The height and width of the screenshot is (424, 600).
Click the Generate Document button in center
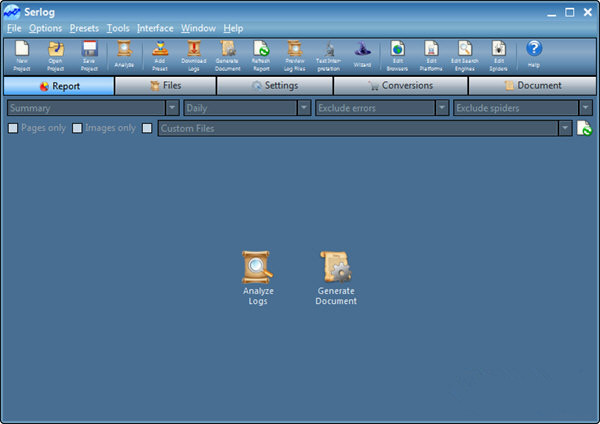336,277
